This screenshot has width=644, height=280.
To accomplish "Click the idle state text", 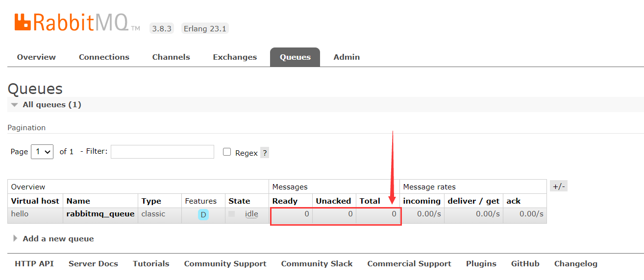I will [x=251, y=214].
